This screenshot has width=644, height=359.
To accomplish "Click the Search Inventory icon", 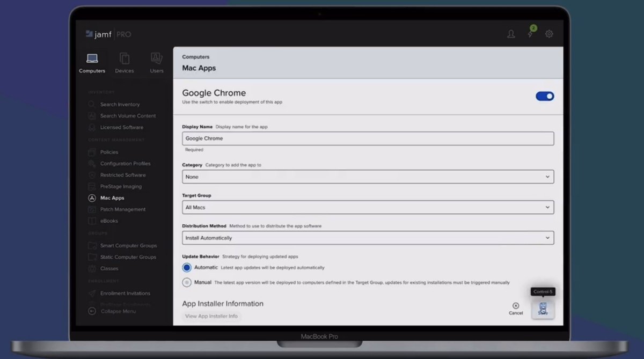I will (92, 104).
